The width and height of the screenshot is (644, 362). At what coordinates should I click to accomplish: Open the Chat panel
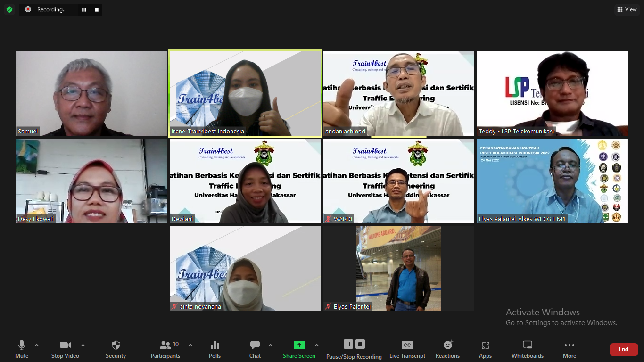coord(255,349)
